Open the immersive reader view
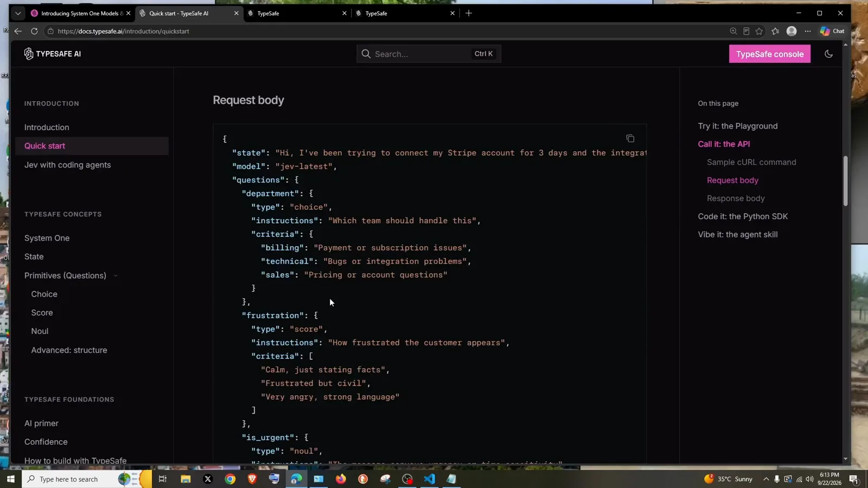 tap(746, 31)
